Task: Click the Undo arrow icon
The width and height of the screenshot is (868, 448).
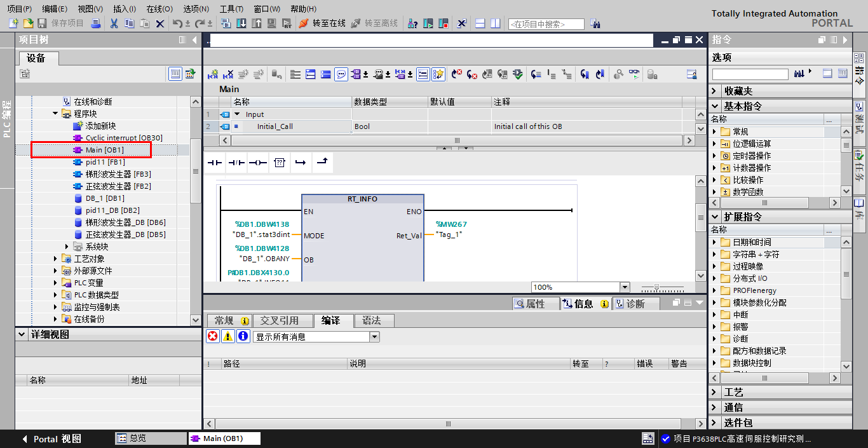Action: 177,24
